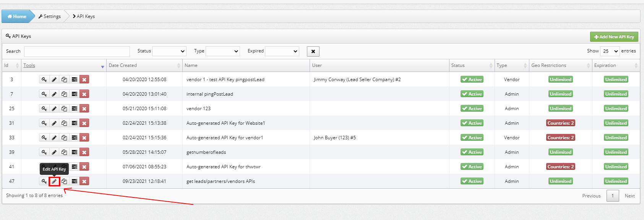Click the key icon in the vendor 123 row
This screenshot has width=644, height=220.
coord(44,109)
